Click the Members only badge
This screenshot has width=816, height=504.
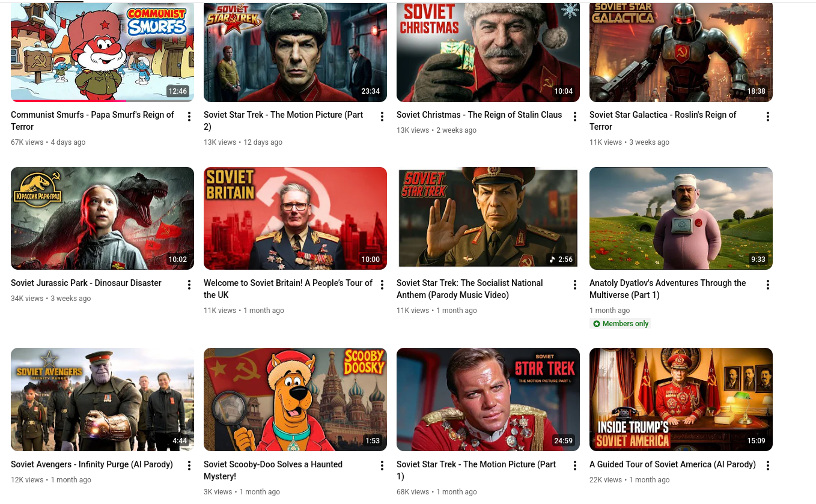(621, 324)
